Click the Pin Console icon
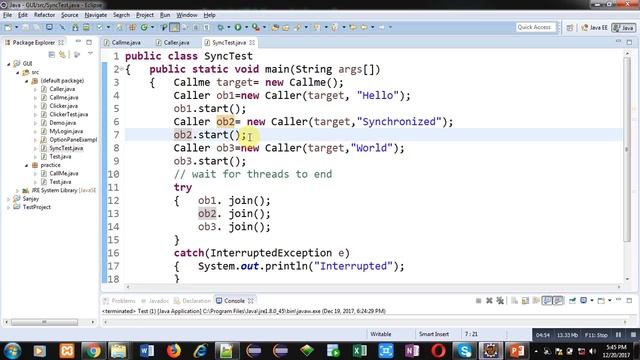 pyautogui.click(x=572, y=301)
